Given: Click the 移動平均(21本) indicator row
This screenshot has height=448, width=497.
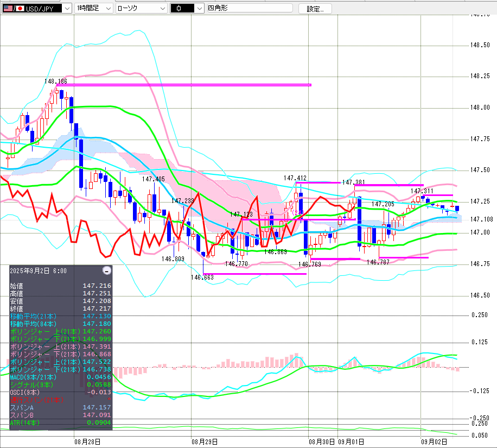Looking at the screenshot, I should [x=61, y=317].
